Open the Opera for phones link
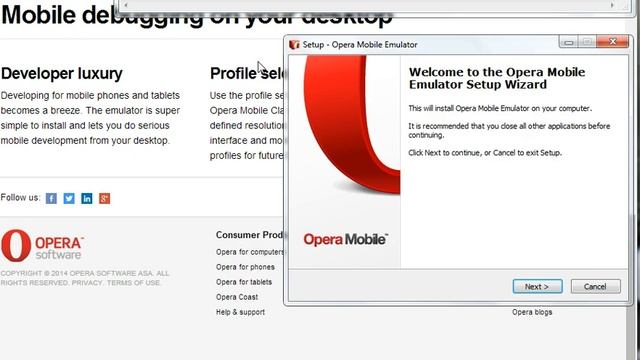Image resolution: width=640 pixels, height=360 pixels. [x=245, y=267]
